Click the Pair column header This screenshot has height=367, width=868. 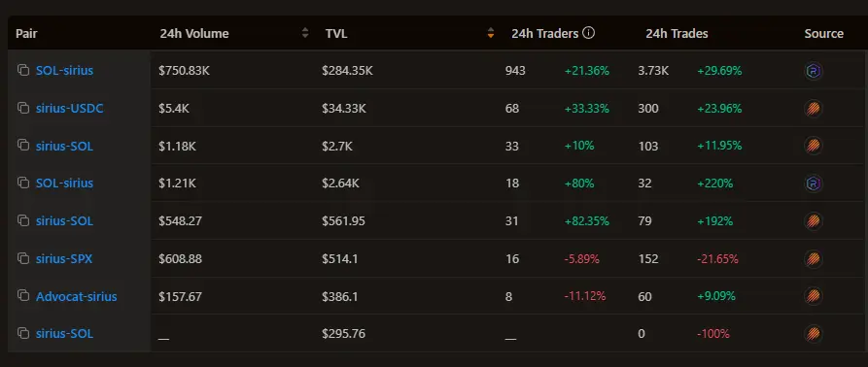26,34
